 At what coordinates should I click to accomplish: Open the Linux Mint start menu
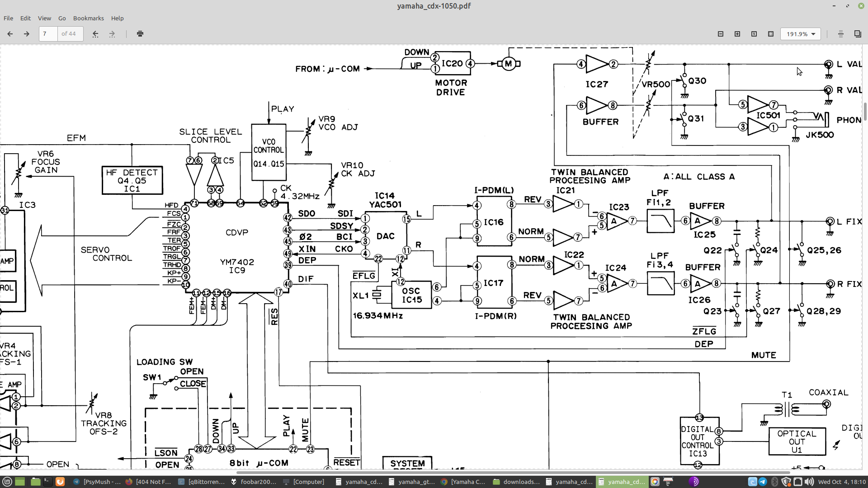click(x=7, y=482)
